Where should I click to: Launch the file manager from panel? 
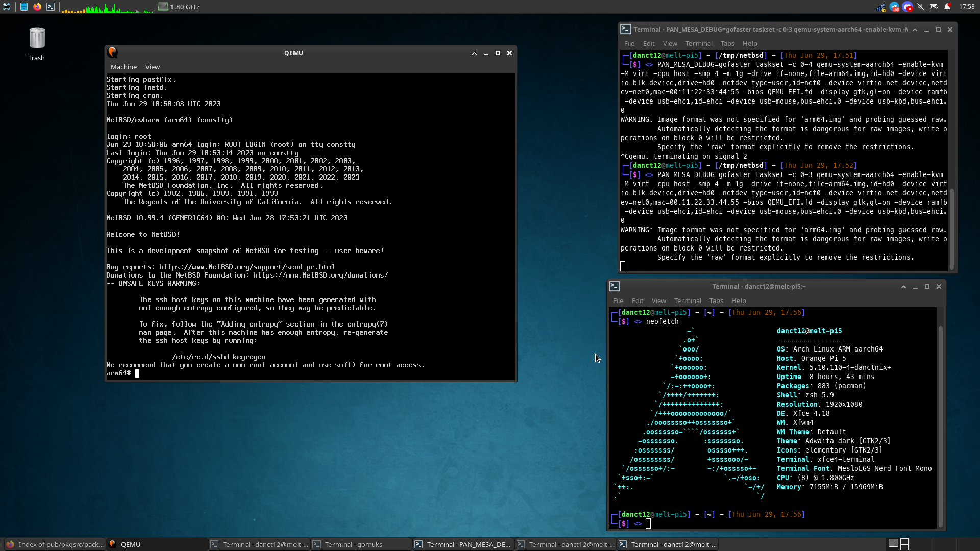point(24,7)
